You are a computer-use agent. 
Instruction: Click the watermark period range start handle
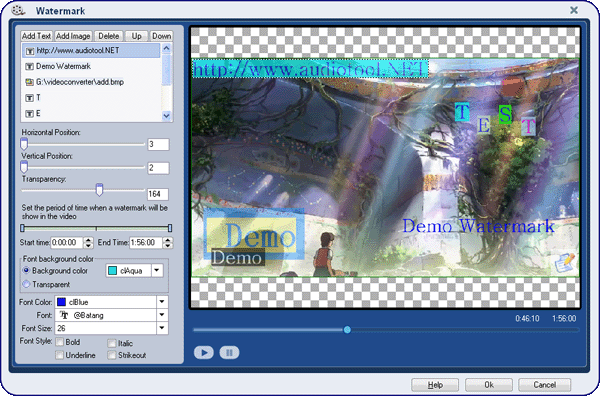[23, 228]
